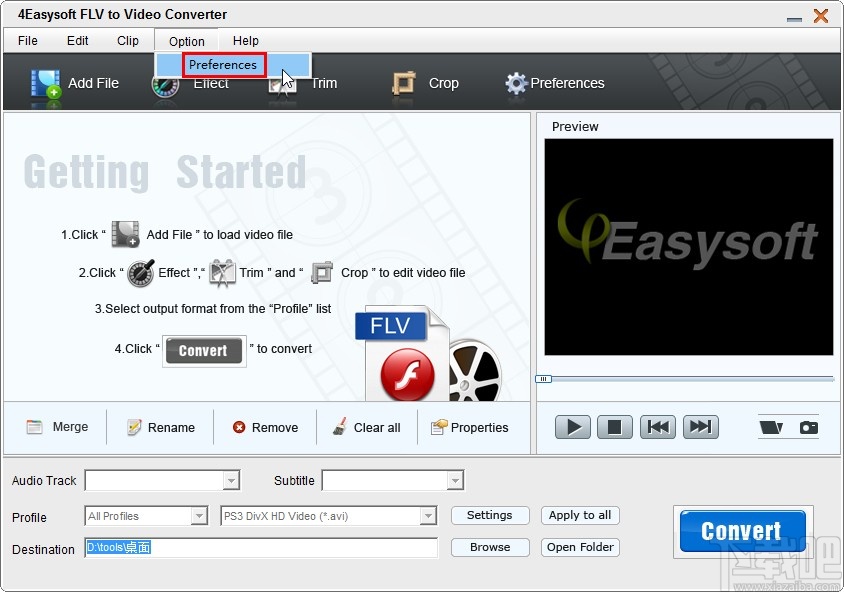Open the Profile list showing All Profiles
This screenshot has height=592, width=844.
pyautogui.click(x=197, y=515)
